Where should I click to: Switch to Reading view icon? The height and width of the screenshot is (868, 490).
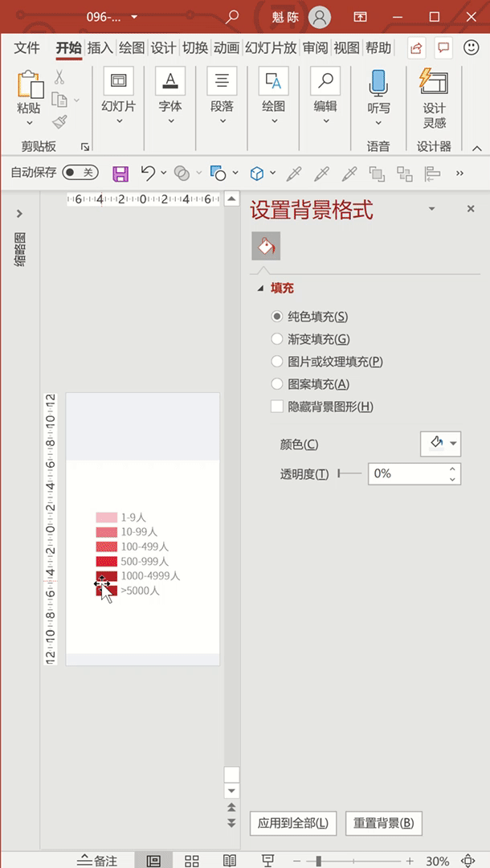(x=230, y=860)
